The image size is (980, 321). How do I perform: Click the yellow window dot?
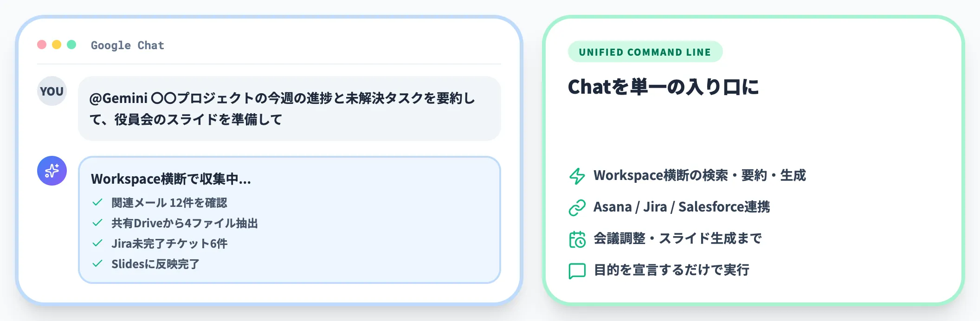click(57, 45)
